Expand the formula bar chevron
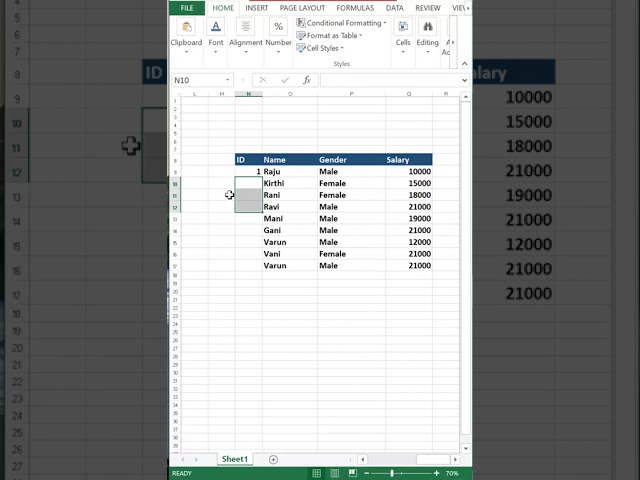640x480 pixels. pyautogui.click(x=464, y=80)
